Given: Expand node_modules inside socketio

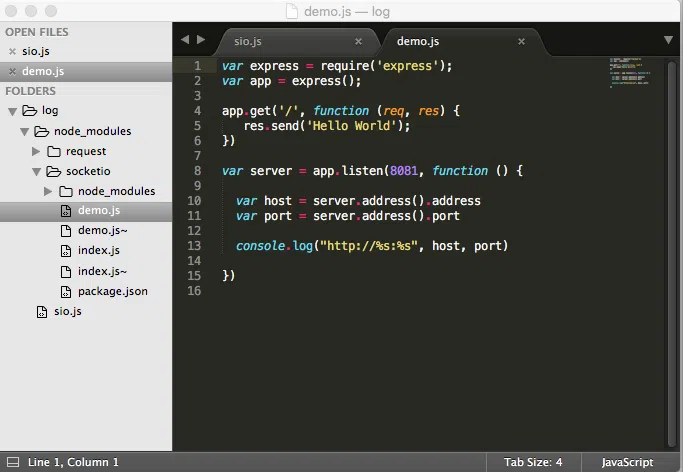Looking at the screenshot, I should tap(49, 191).
